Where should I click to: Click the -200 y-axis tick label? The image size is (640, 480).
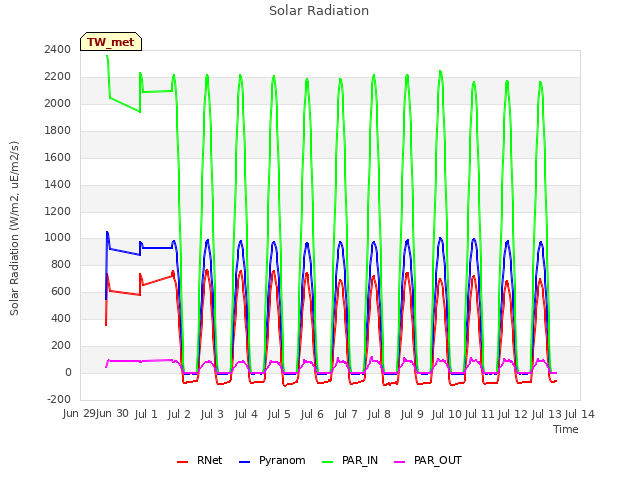point(59,399)
